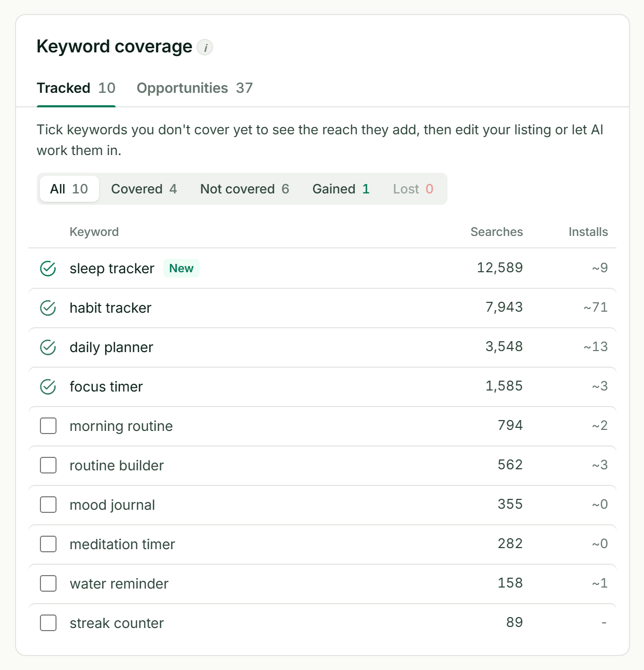Image resolution: width=644 pixels, height=670 pixels.
Task: Click the sleep tracker covered checkmark
Action: (x=48, y=269)
